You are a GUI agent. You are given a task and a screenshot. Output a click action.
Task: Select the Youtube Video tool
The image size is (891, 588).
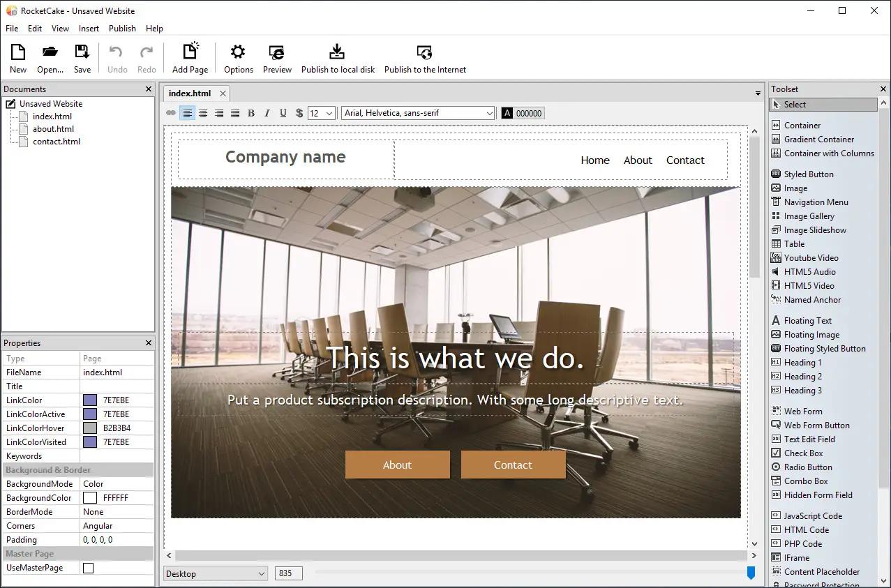[x=811, y=258]
